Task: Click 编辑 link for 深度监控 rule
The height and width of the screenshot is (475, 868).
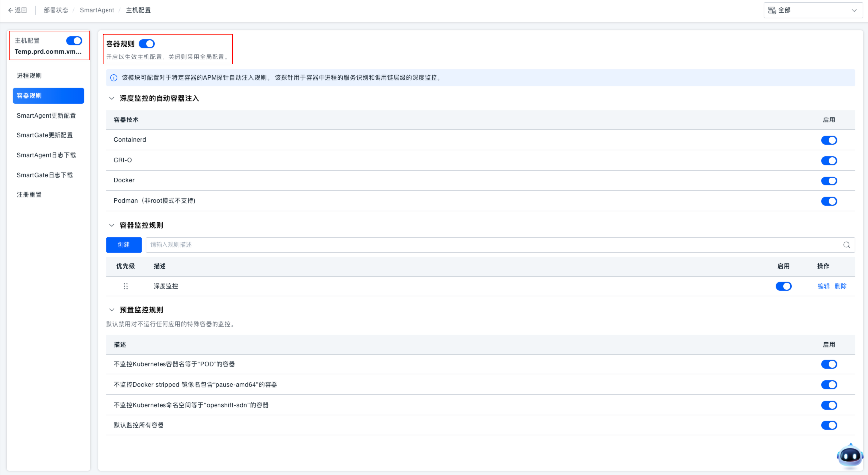Action: pyautogui.click(x=823, y=286)
